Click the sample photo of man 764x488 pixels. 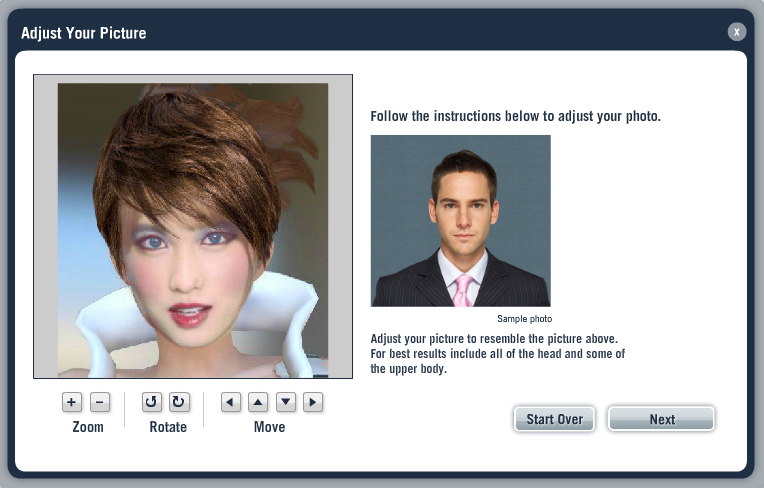(x=461, y=221)
